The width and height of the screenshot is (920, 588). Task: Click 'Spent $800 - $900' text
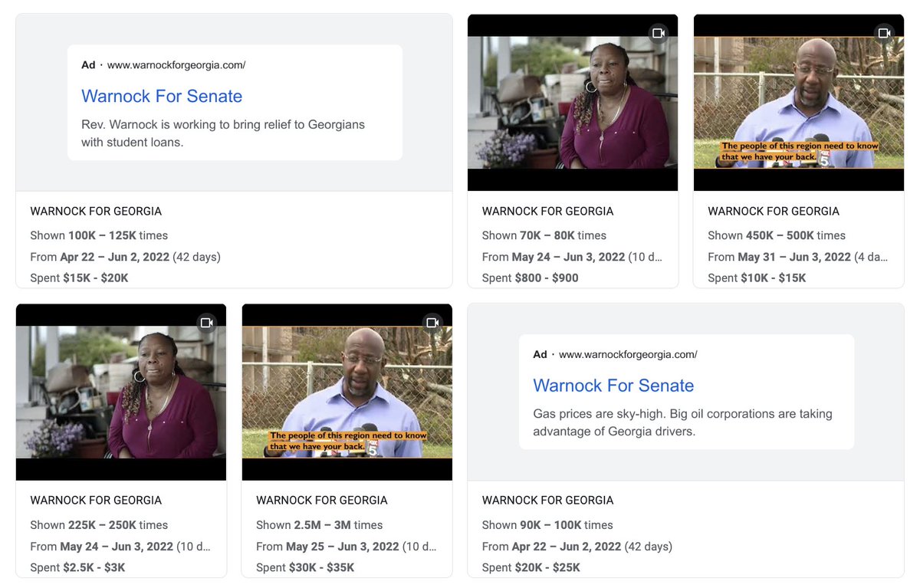coord(531,278)
